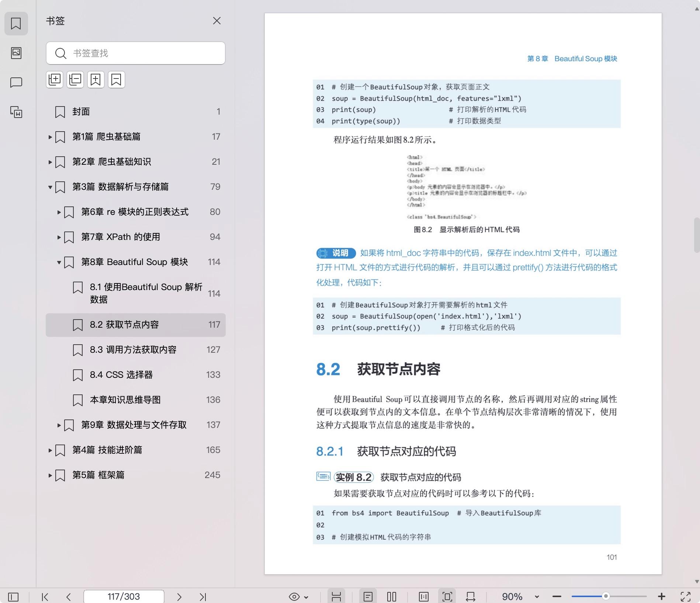This screenshot has height=603, width=700.
Task: Click the 第8章 Beautiful Soup 模块 bookmark title
Action: [x=135, y=262]
